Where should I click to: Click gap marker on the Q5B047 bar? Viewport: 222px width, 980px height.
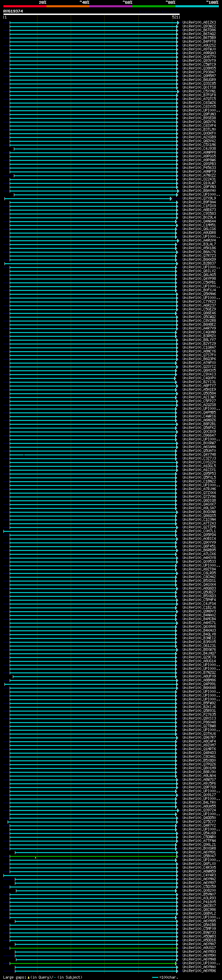(36, 858)
